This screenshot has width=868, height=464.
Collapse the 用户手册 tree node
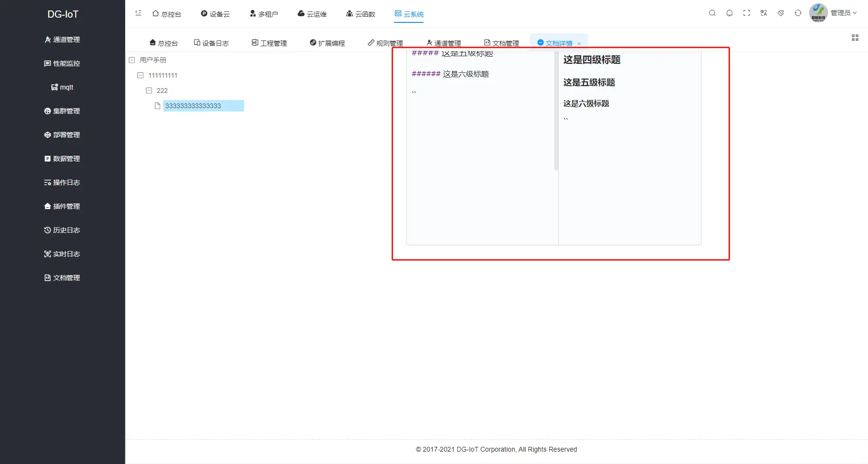(132, 60)
